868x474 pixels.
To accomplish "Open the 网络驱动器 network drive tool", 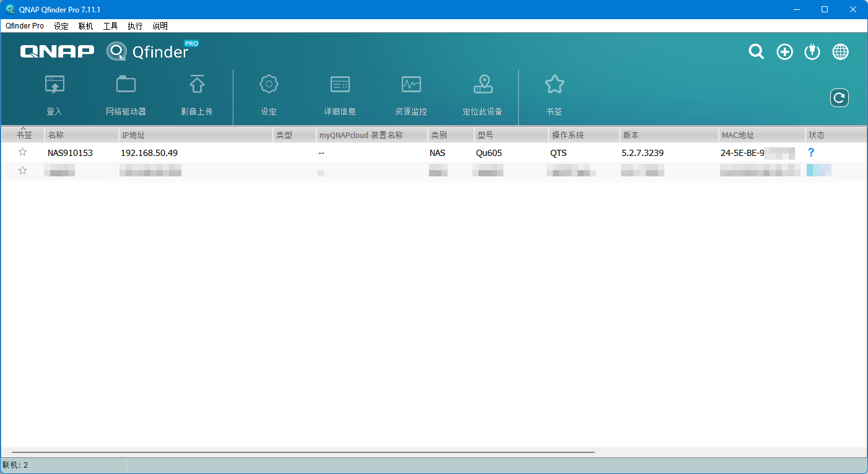I will (126, 85).
